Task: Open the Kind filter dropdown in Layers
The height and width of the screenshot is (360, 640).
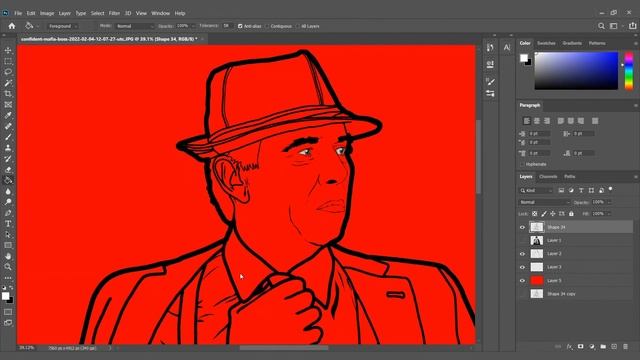Action: pos(536,191)
